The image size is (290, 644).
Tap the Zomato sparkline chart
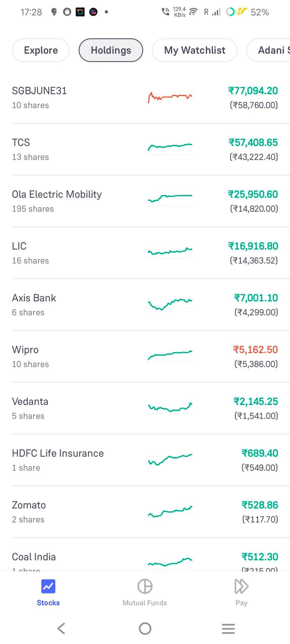point(170,512)
